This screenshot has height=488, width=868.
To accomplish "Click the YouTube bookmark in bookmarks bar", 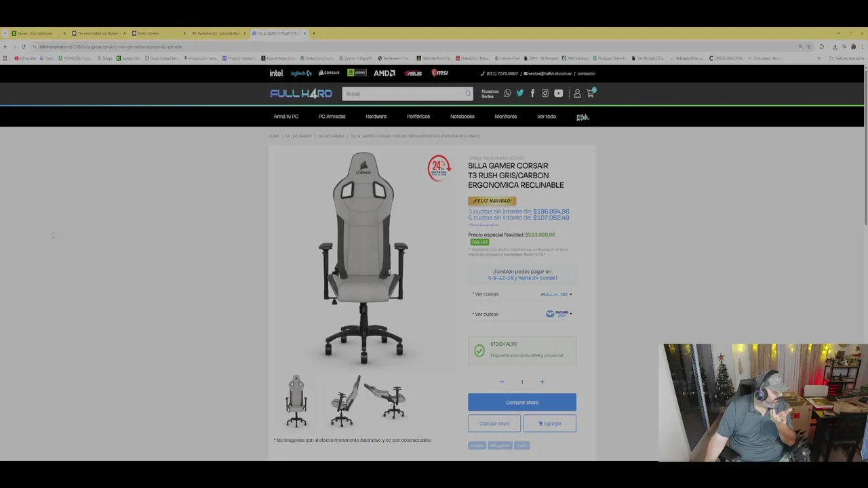I will [x=27, y=58].
